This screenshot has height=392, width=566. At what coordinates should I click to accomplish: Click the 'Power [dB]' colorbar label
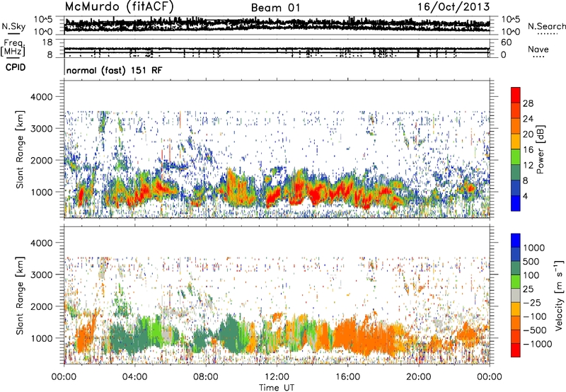(541, 149)
